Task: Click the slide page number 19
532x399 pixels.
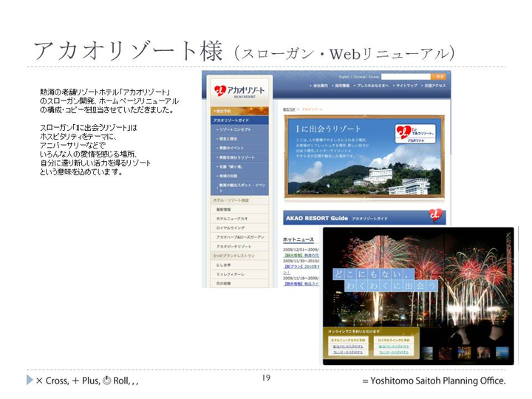Action: pos(266,378)
